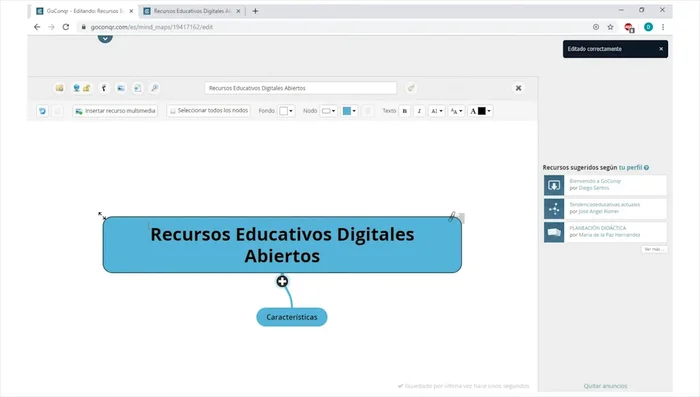
Task: Open a new browser tab
Action: pyautogui.click(x=255, y=11)
